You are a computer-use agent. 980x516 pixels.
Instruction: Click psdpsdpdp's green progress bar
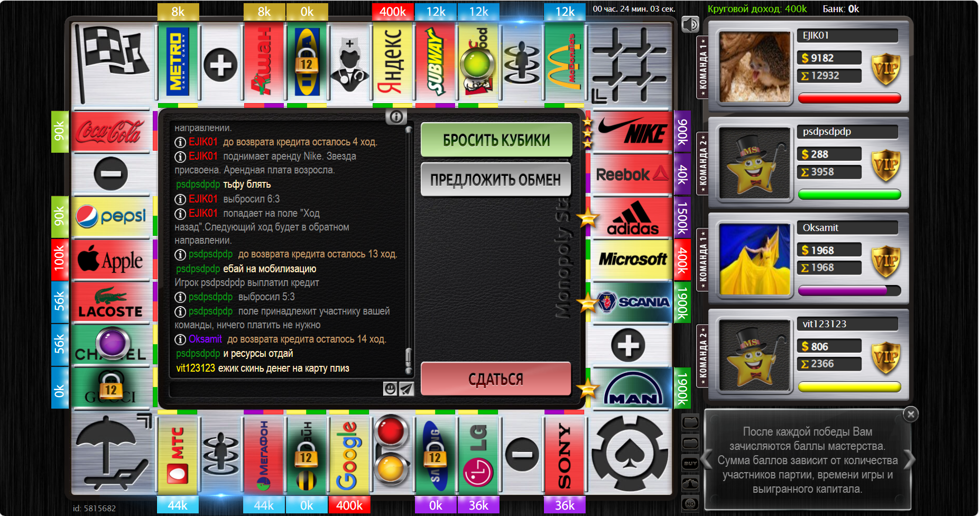point(849,194)
